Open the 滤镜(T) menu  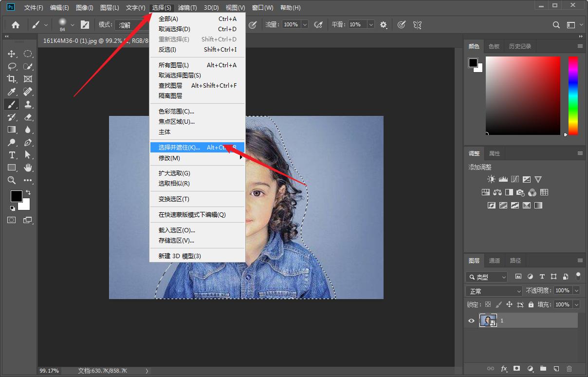point(187,8)
